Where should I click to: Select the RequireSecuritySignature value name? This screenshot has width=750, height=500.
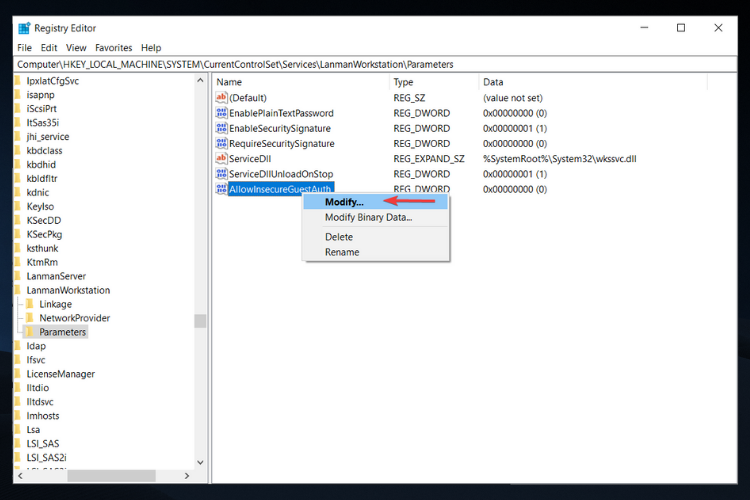pos(282,144)
